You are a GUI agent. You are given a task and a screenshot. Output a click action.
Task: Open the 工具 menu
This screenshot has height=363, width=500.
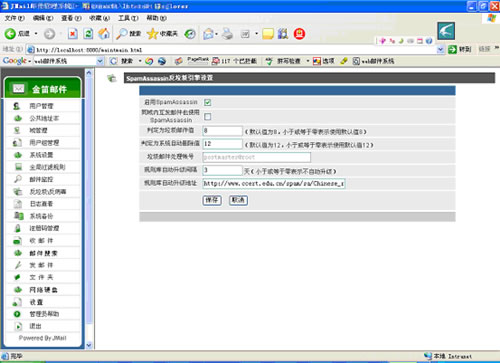point(128,18)
